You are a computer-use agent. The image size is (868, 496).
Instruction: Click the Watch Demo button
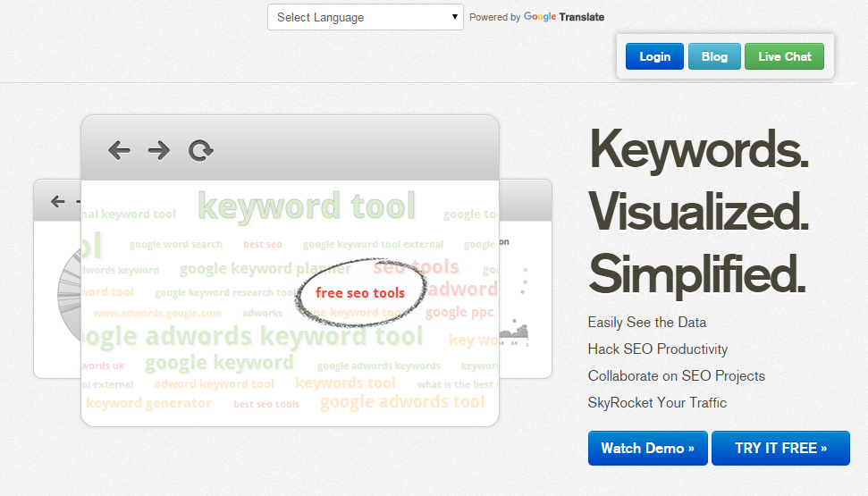[x=648, y=448]
